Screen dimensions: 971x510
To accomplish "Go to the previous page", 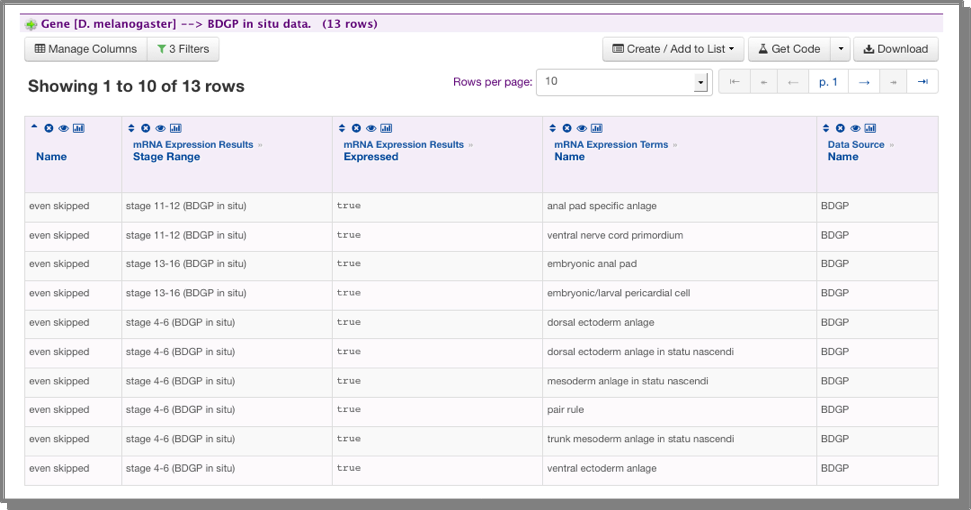I will coord(793,82).
